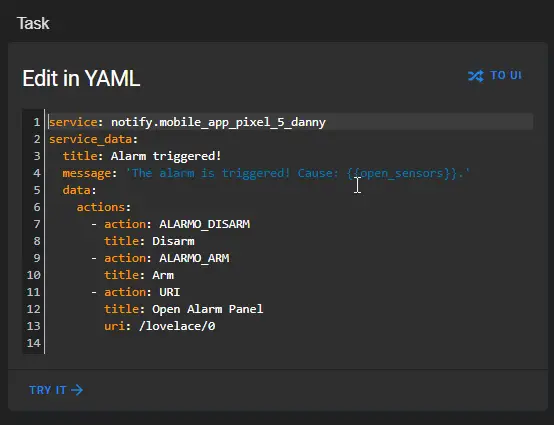The image size is (554, 425).
Task: Click the actions key on line 6
Action: pyautogui.click(x=101, y=207)
